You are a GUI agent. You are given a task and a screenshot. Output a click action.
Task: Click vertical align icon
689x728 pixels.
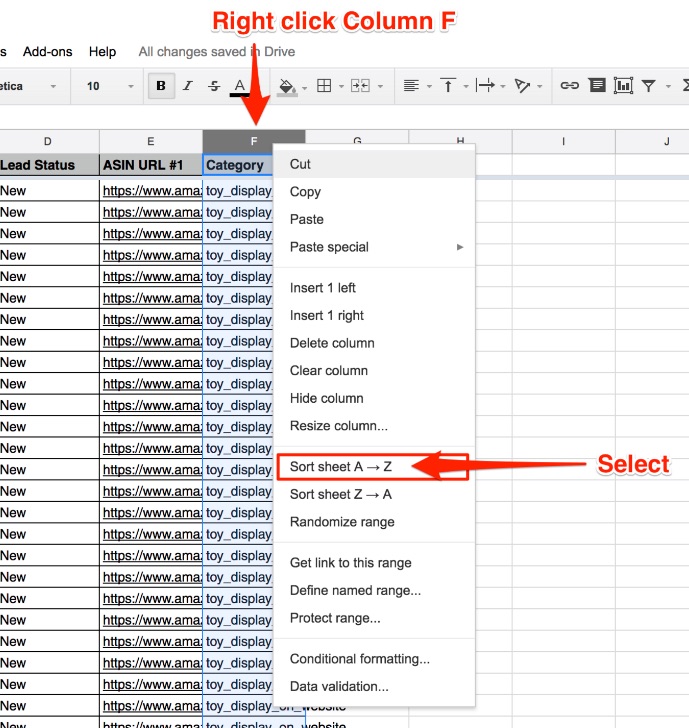448,86
